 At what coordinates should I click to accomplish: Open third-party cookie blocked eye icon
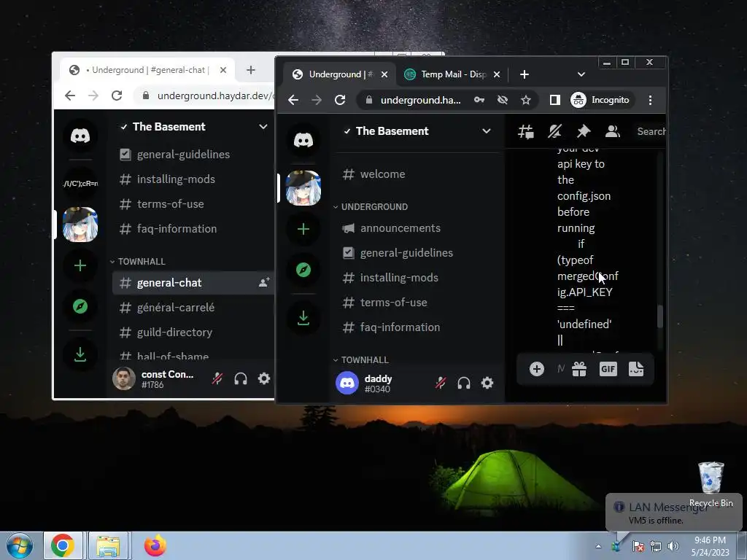(502, 100)
